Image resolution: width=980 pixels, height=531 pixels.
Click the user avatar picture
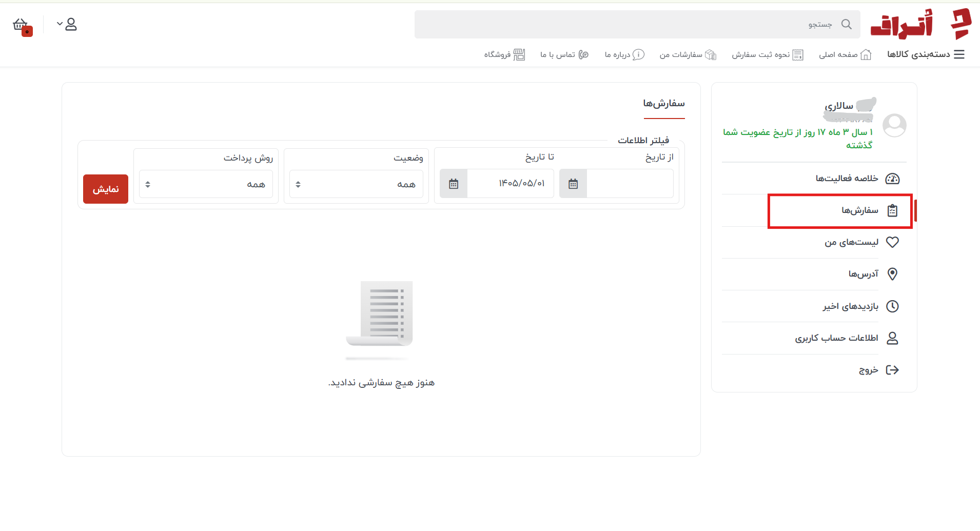894,125
